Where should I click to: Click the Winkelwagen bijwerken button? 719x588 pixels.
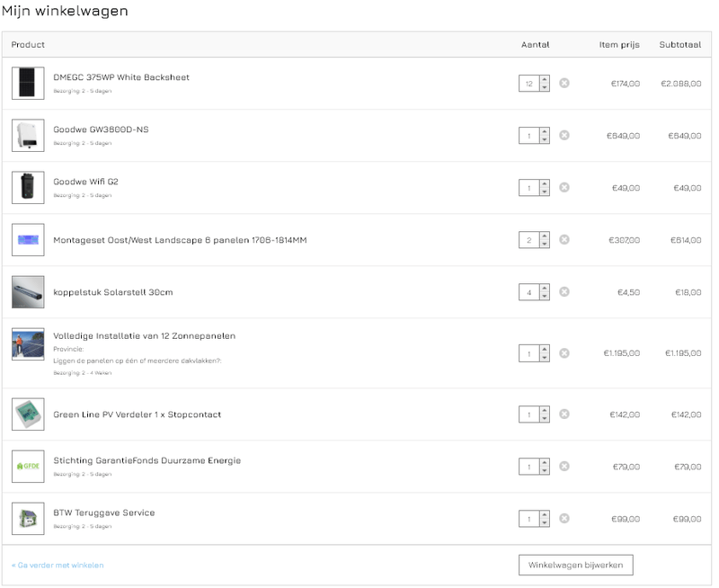tap(576, 565)
